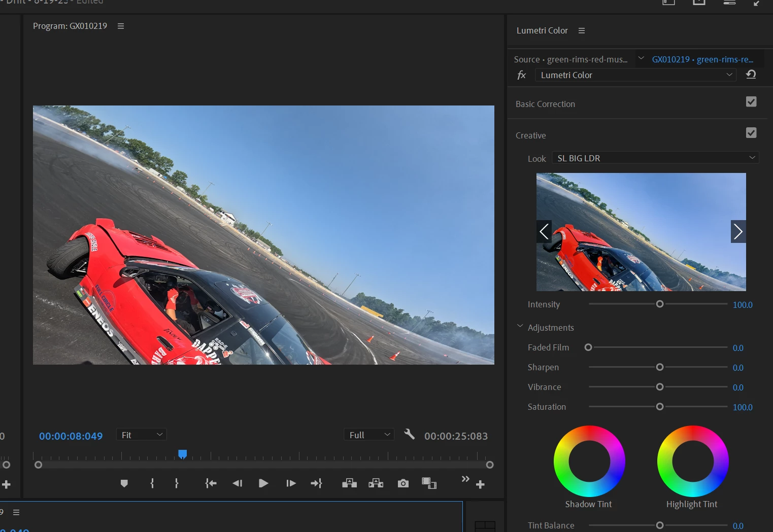This screenshot has width=773, height=532.
Task: Click the 00:00:25:083 duration timecode
Action: pos(456,436)
